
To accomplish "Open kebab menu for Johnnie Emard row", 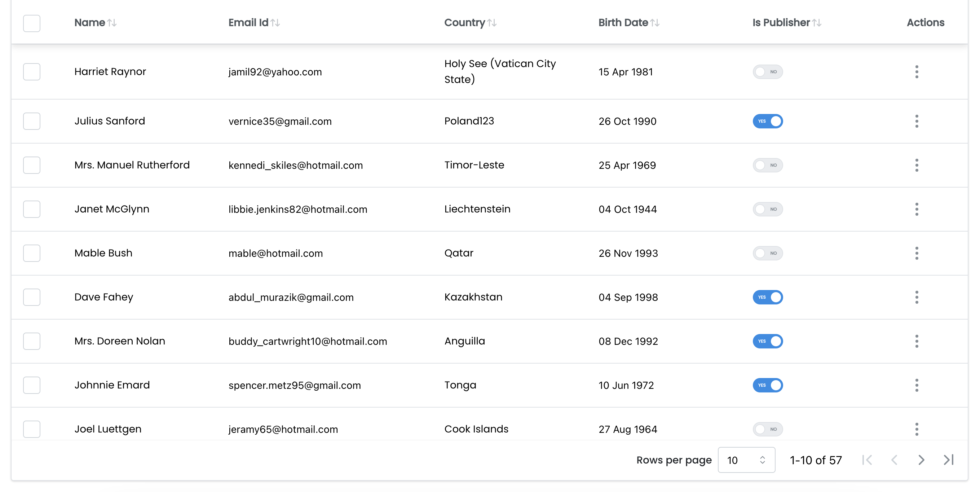I will [x=917, y=385].
